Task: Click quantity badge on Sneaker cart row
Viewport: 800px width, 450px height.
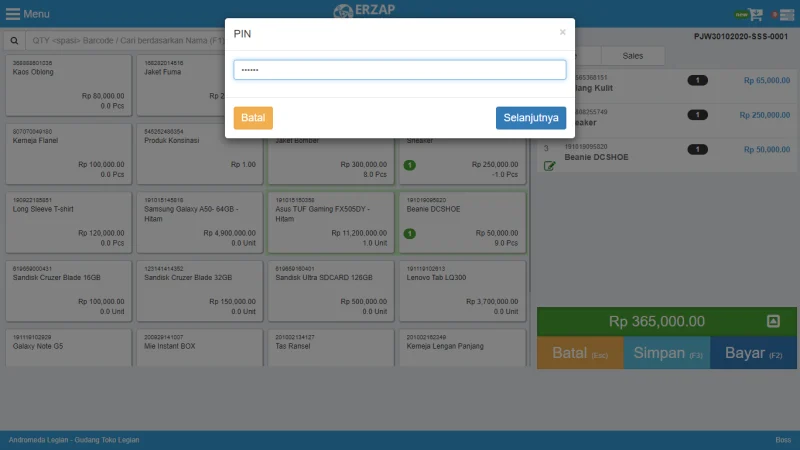Action: pyautogui.click(x=697, y=115)
